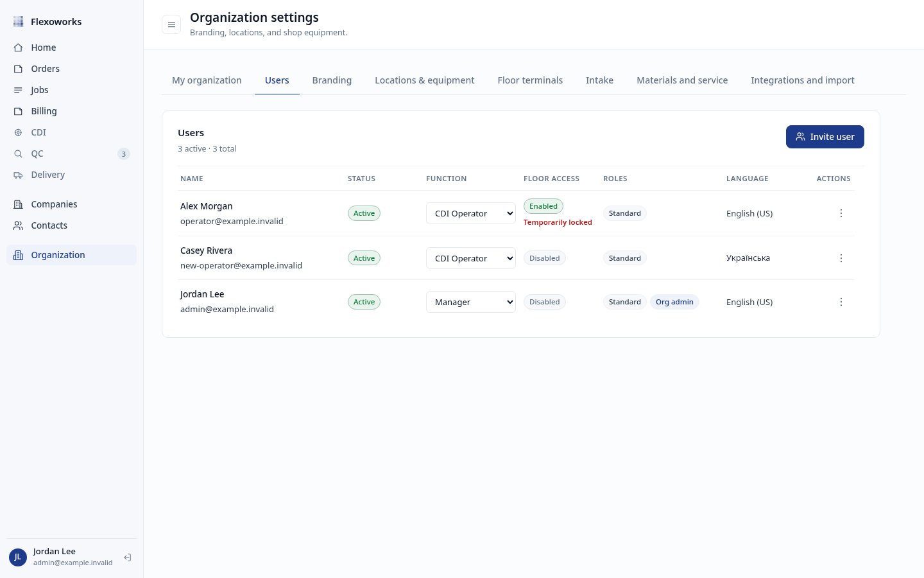Open the Floor terminals tab
The height and width of the screenshot is (578, 924).
coord(530,80)
